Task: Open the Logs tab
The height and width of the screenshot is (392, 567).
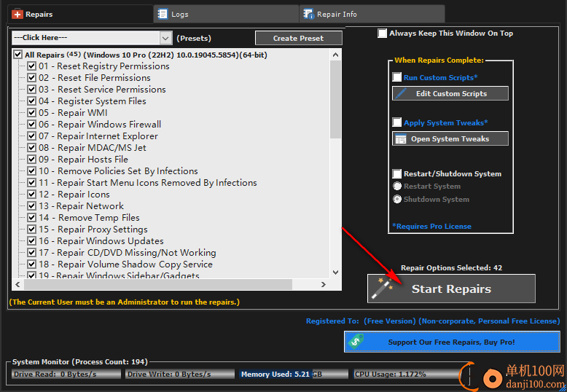Action: point(226,14)
